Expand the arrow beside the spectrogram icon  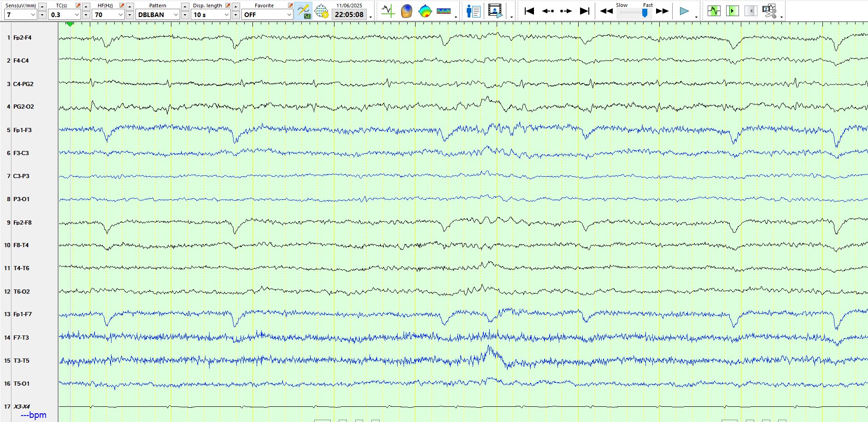coord(456,17)
